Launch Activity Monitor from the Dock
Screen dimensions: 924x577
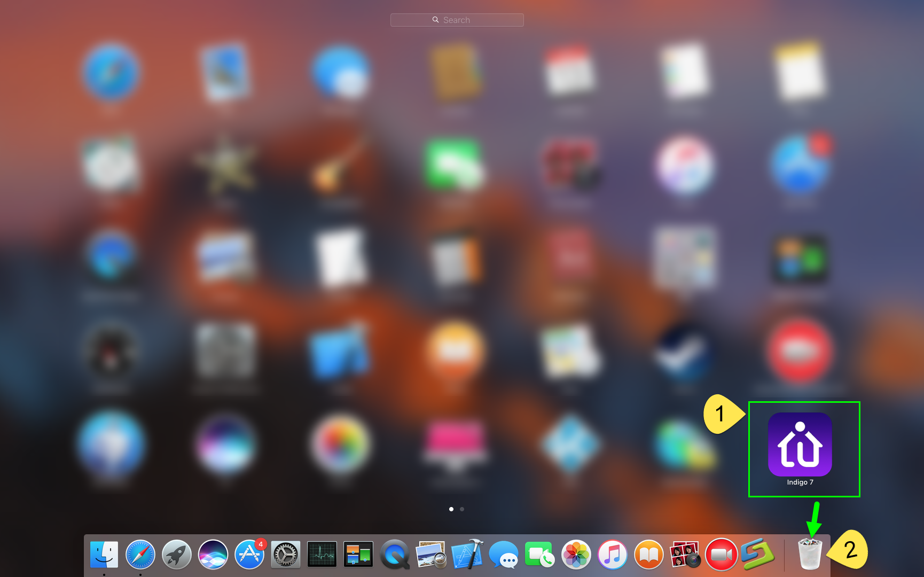point(322,555)
